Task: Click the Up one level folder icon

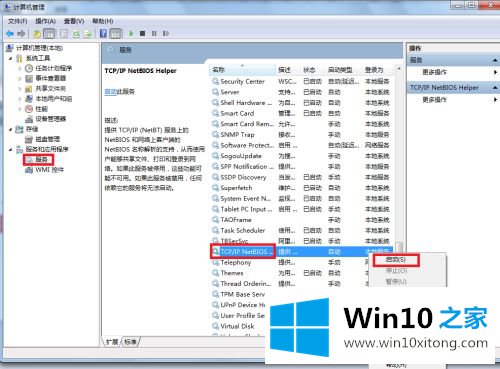Action: click(37, 34)
